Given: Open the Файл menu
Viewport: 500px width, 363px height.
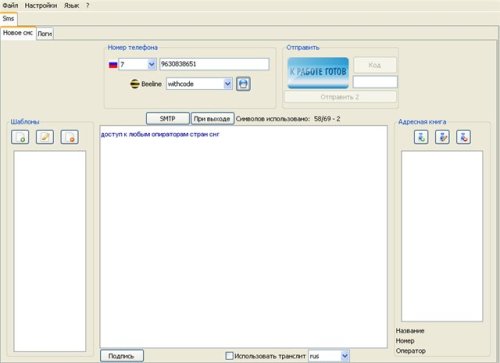Looking at the screenshot, I should point(10,5).
